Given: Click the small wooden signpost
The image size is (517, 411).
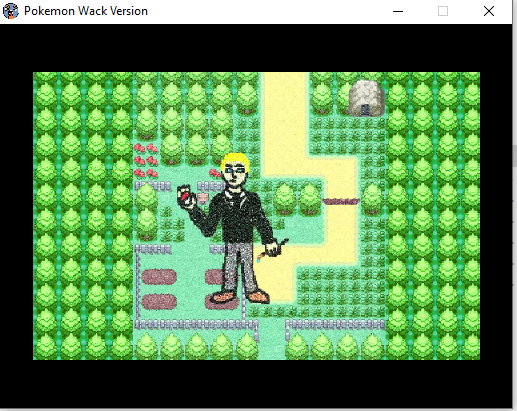Looking at the screenshot, I should click(203, 198).
